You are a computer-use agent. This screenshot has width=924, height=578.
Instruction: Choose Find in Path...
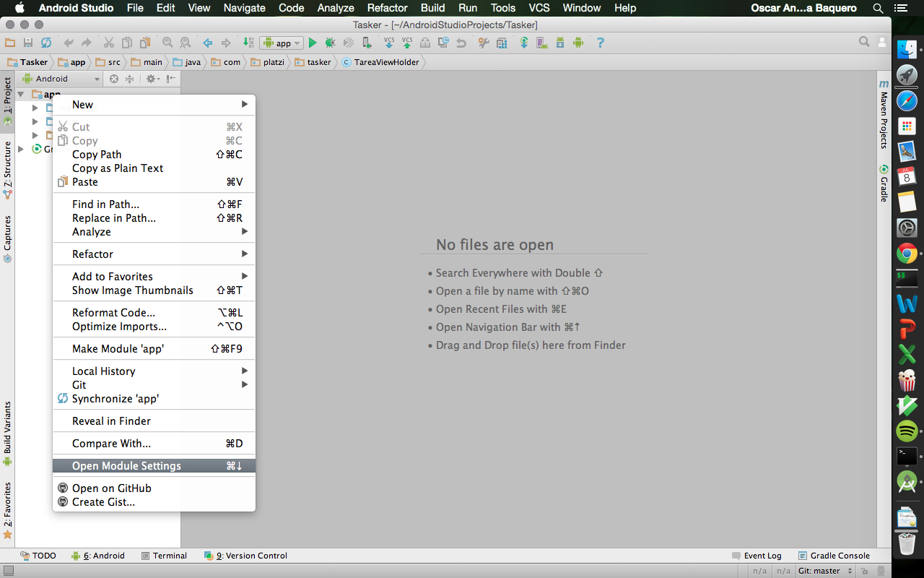point(154,204)
